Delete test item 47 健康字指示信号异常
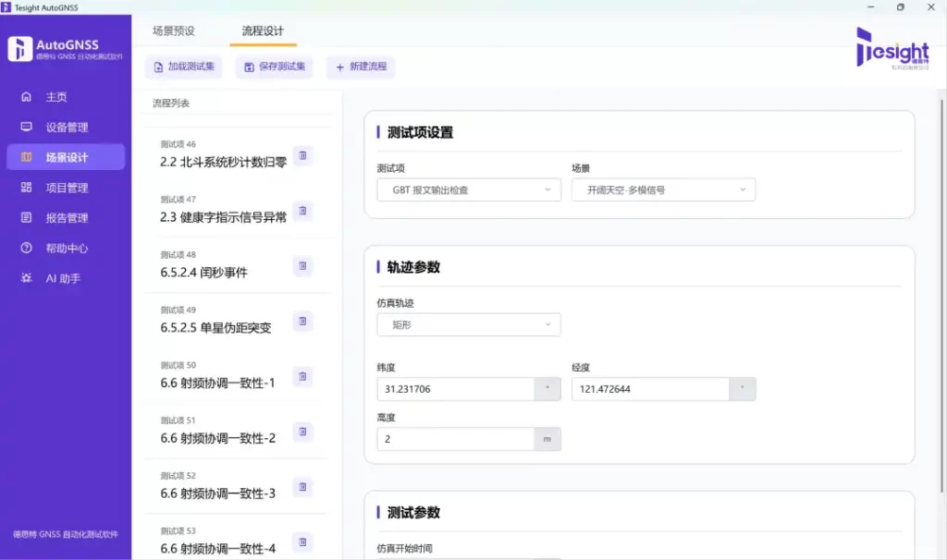Viewport: 947px width, 560px height. coord(302,211)
